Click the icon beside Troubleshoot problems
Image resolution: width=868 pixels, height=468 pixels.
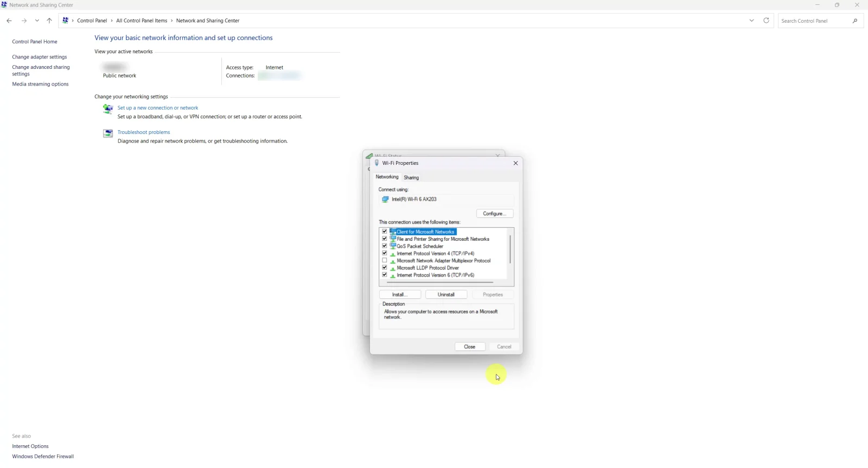(108, 133)
